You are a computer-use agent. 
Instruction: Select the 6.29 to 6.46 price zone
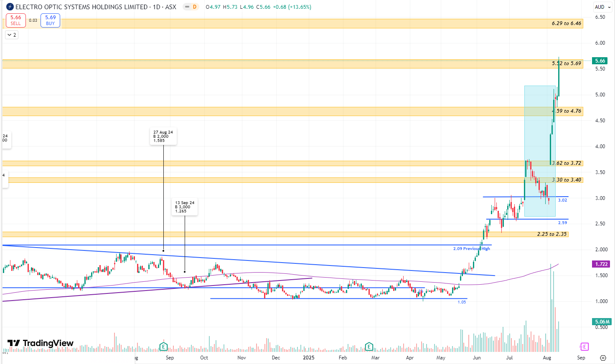click(x=292, y=23)
